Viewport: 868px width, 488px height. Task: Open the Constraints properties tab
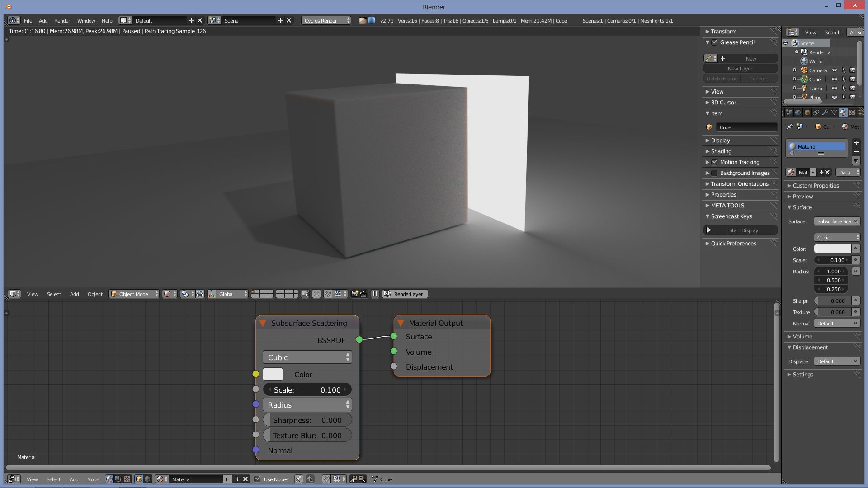point(816,113)
